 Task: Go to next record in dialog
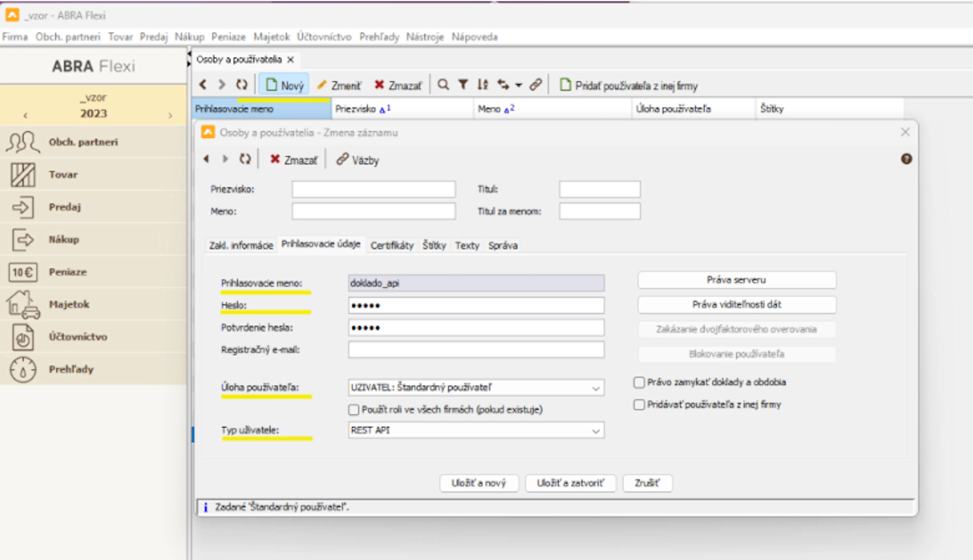pyautogui.click(x=225, y=159)
